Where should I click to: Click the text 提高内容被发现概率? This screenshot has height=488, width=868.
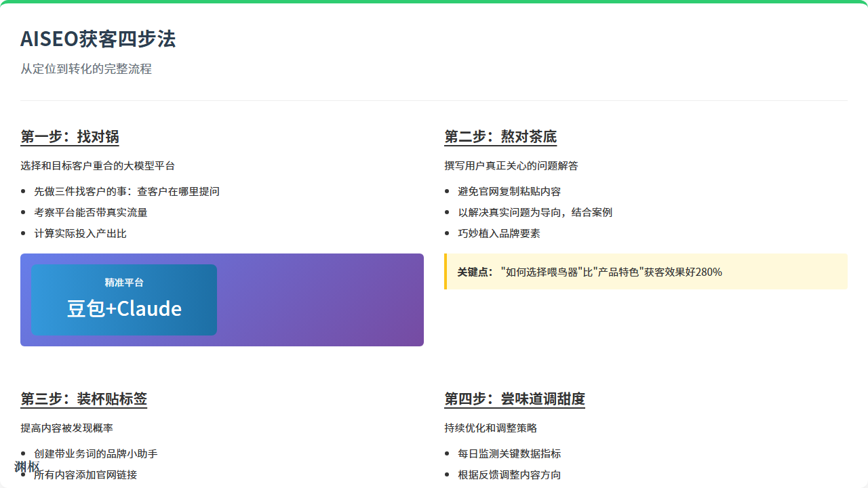point(66,428)
